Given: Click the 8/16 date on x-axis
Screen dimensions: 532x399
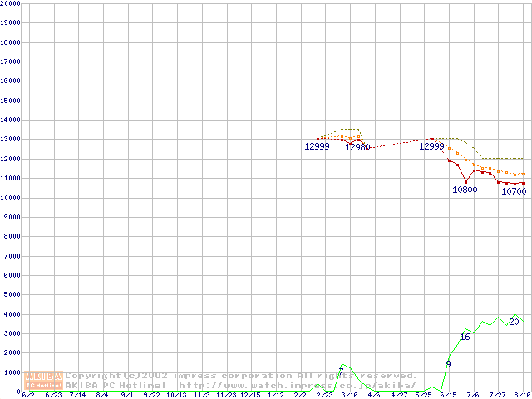Looking at the screenshot, I should pos(522,396).
